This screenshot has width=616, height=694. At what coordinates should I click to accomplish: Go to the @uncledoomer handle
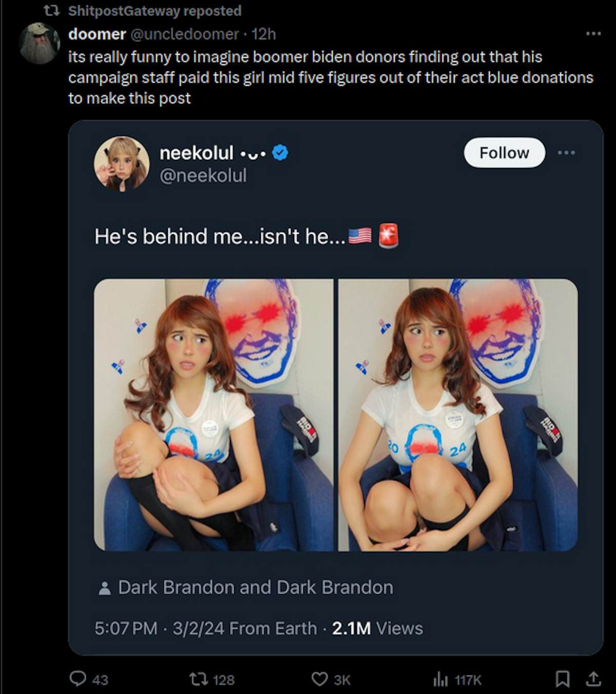184,34
